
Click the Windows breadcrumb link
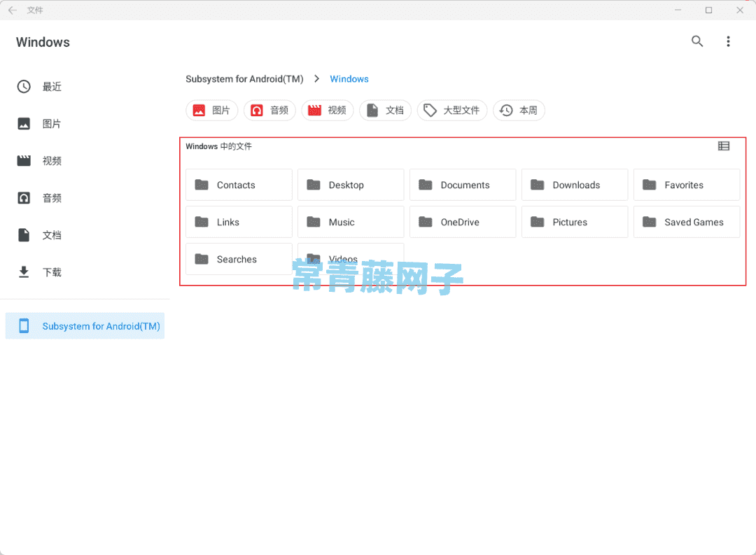point(349,79)
